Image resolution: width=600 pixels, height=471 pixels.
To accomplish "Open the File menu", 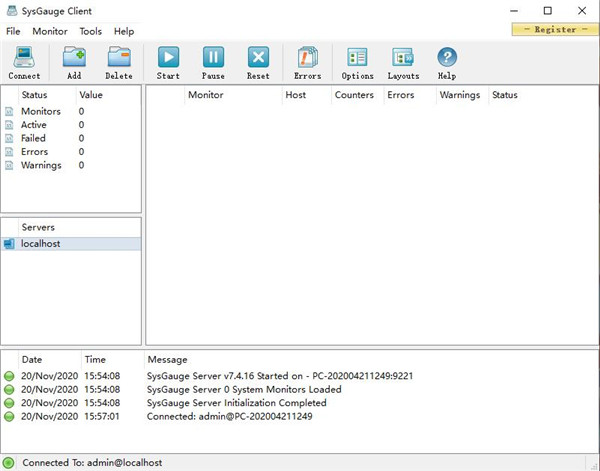I will [13, 32].
